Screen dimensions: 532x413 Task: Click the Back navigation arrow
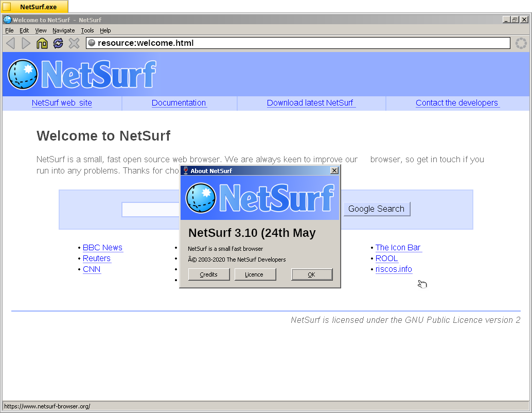[10, 43]
